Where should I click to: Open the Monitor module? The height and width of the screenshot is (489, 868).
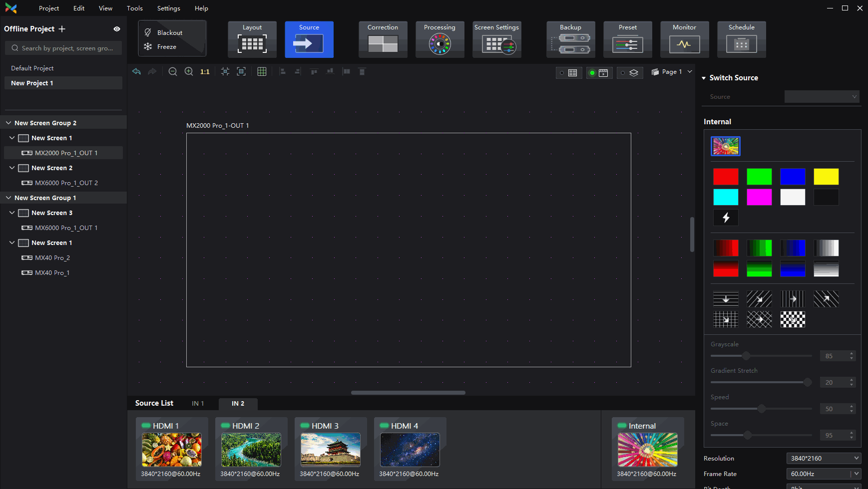(685, 39)
